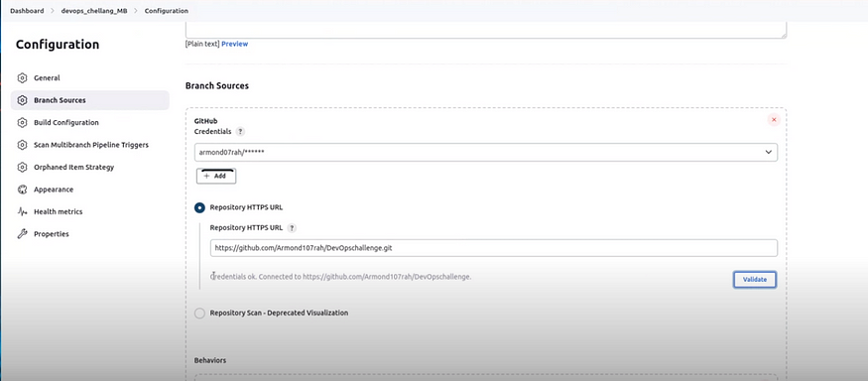Click the Validate button

755,280
